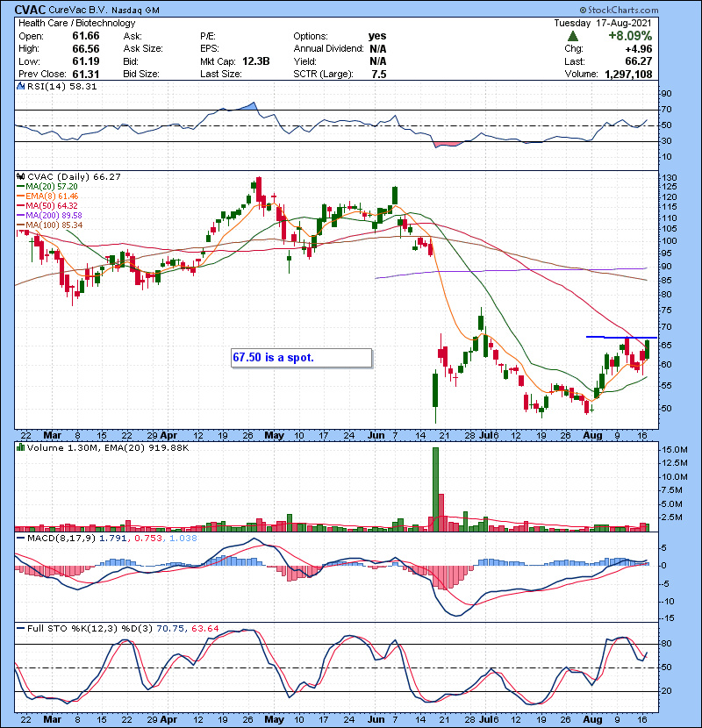Click the Mkt Cap value 12.3B
702x728 pixels.
pos(256,61)
